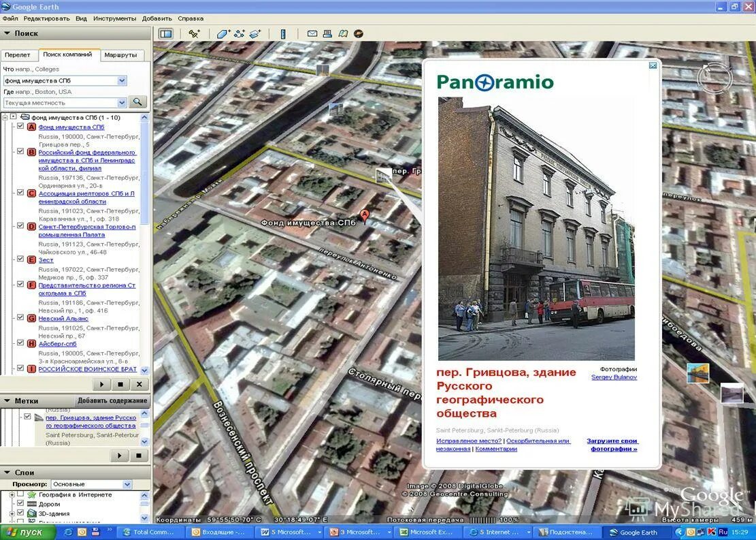756x540 pixels.
Task: Play the search results tour
Action: point(102,384)
